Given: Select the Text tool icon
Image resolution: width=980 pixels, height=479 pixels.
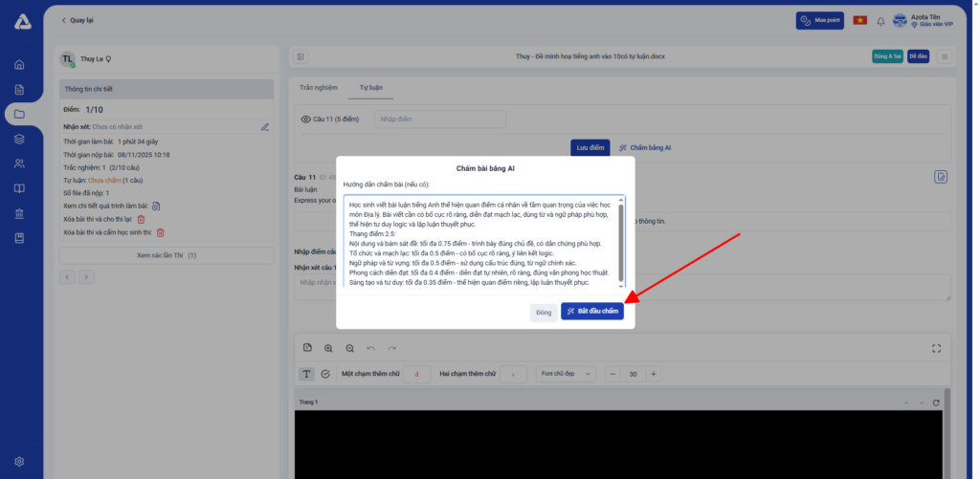Looking at the screenshot, I should point(307,373).
